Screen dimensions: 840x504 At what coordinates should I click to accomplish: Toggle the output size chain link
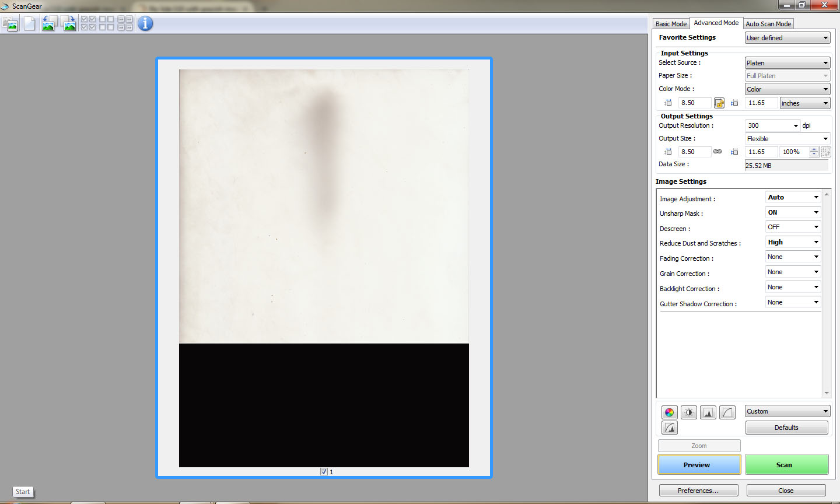tap(717, 152)
